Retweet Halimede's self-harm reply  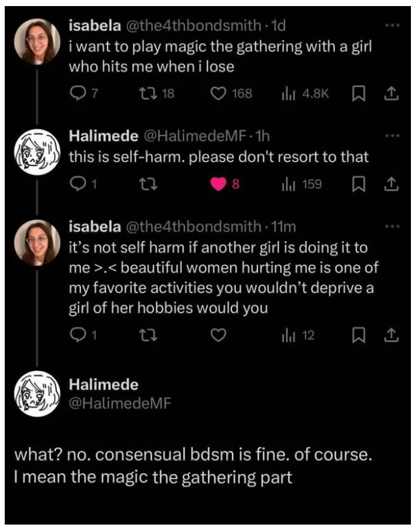pyautogui.click(x=148, y=185)
